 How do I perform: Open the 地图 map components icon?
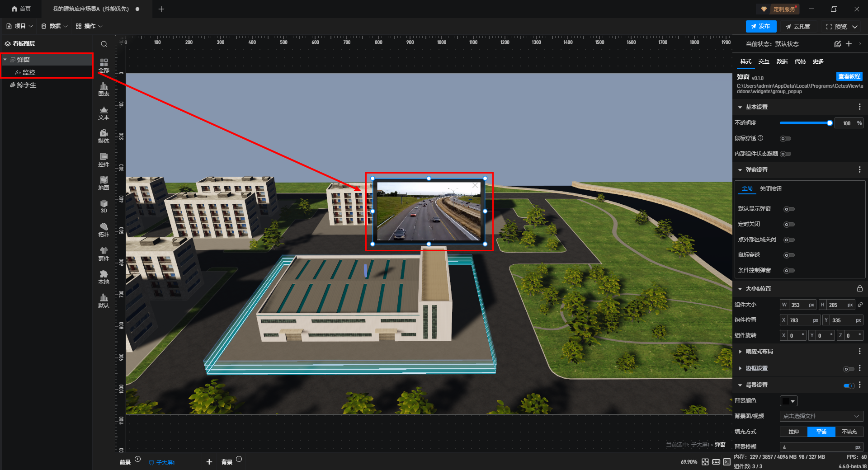104,183
